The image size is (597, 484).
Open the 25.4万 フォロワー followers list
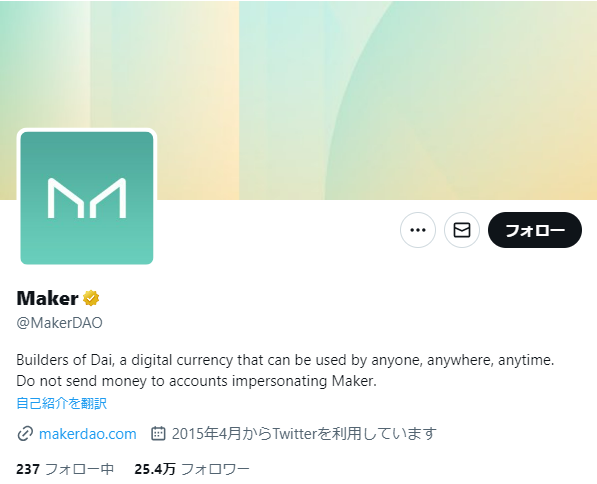[192, 469]
